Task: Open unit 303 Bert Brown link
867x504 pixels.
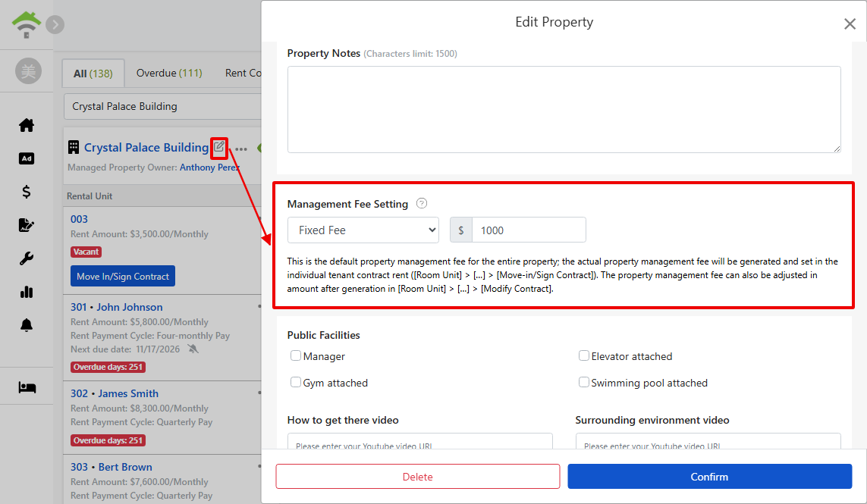Action: click(x=112, y=467)
